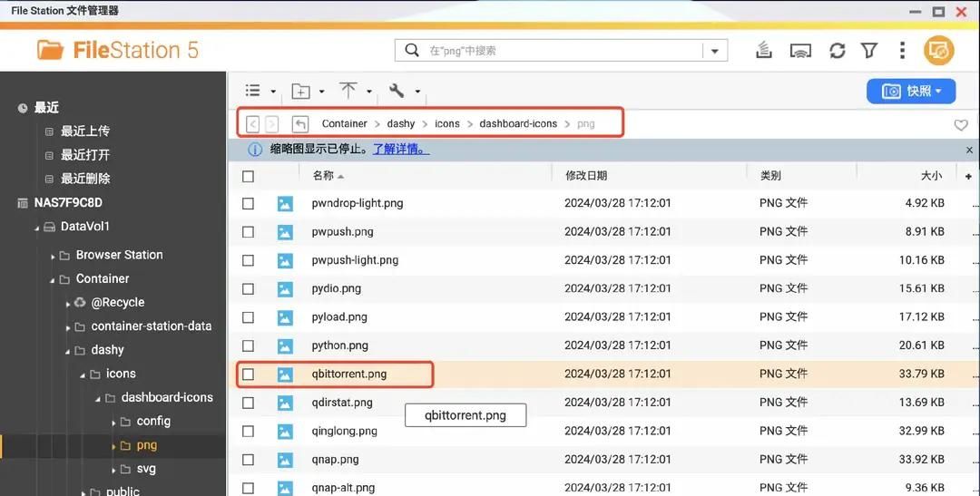The width and height of the screenshot is (980, 496).
Task: Click the upload arrow icon
Action: (x=348, y=91)
